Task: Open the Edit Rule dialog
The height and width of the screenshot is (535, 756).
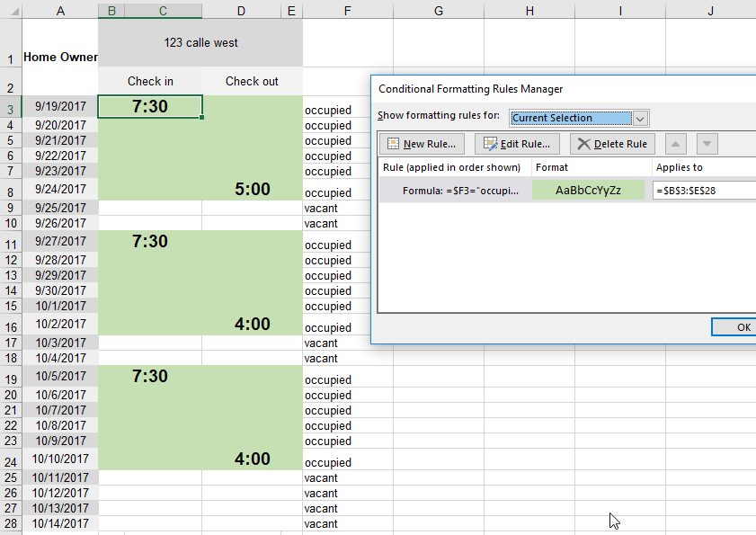Action: click(517, 144)
